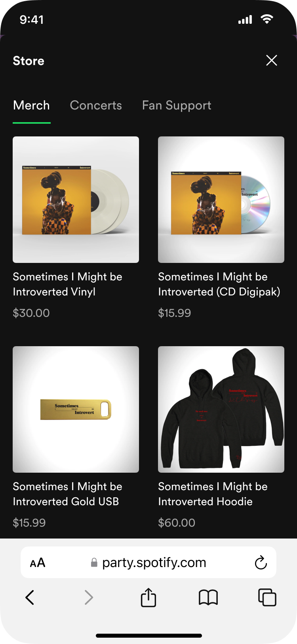This screenshot has width=297, height=644.
Task: Tap the Safari forward arrow
Action: click(89, 597)
